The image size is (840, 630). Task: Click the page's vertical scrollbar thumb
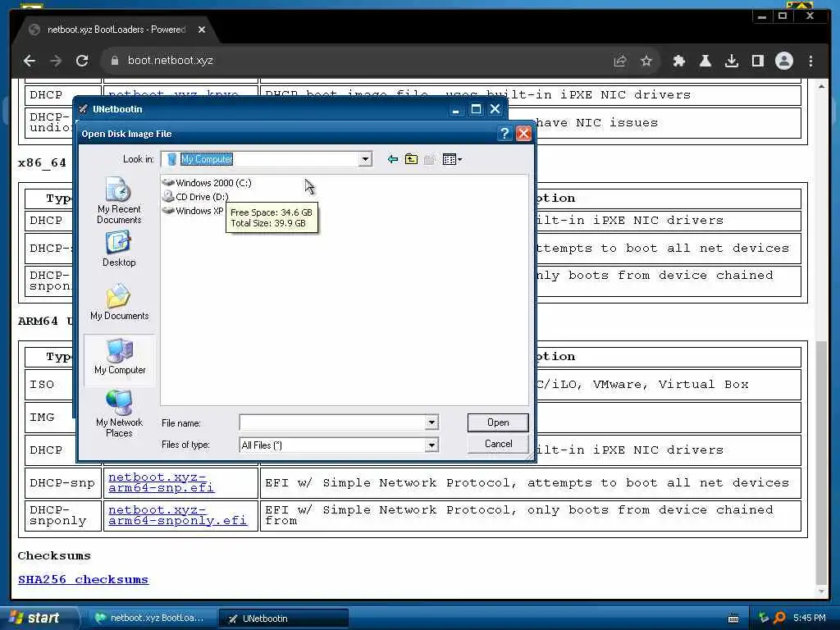821,462
